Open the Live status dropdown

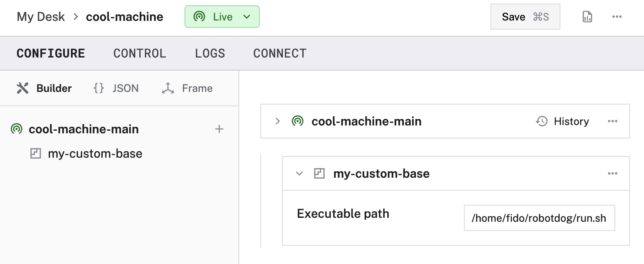click(x=247, y=17)
